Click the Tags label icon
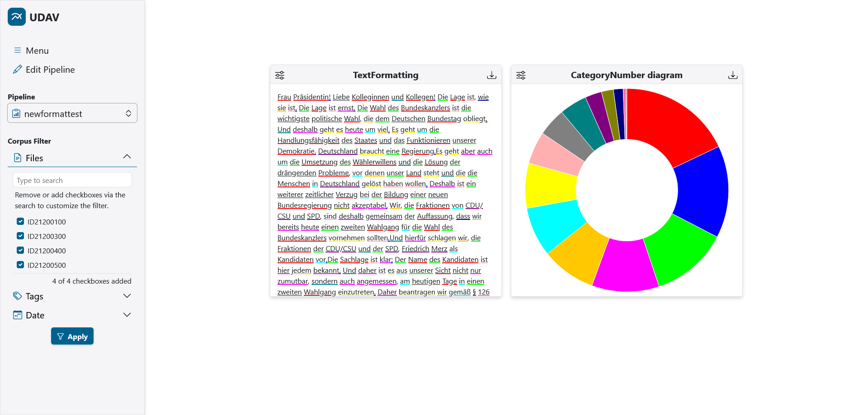The height and width of the screenshot is (415, 868). [18, 296]
